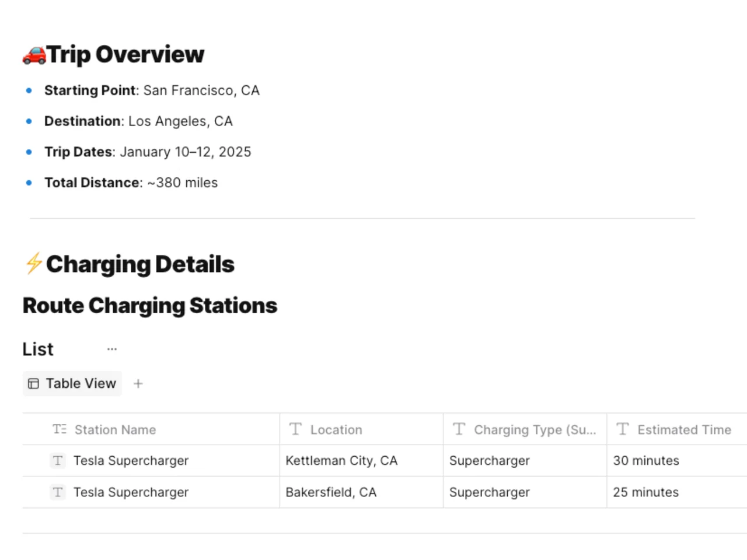Click the text-type icon in Location header
Screen dimensions: 747x560
[x=295, y=429]
